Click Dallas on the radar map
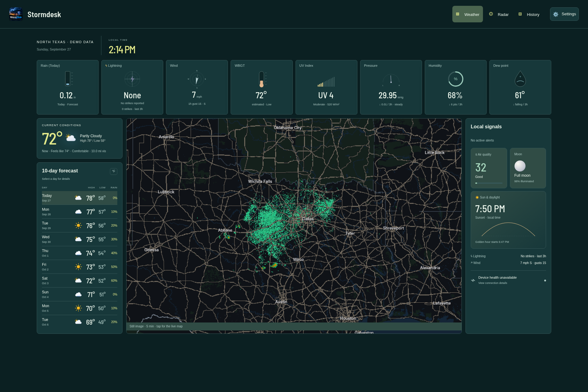 [308, 219]
